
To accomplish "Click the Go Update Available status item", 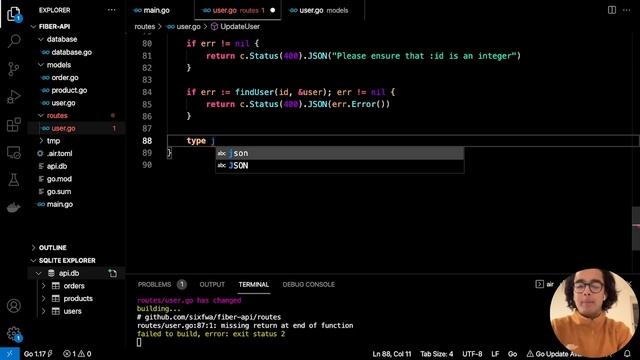I will (x=555, y=354).
